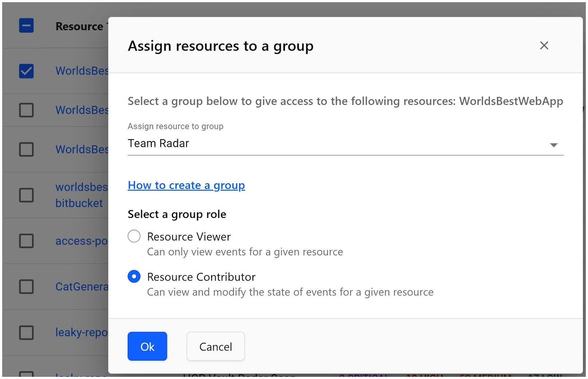Close the Assign resources dialog
The height and width of the screenshot is (379, 588).
click(x=544, y=46)
